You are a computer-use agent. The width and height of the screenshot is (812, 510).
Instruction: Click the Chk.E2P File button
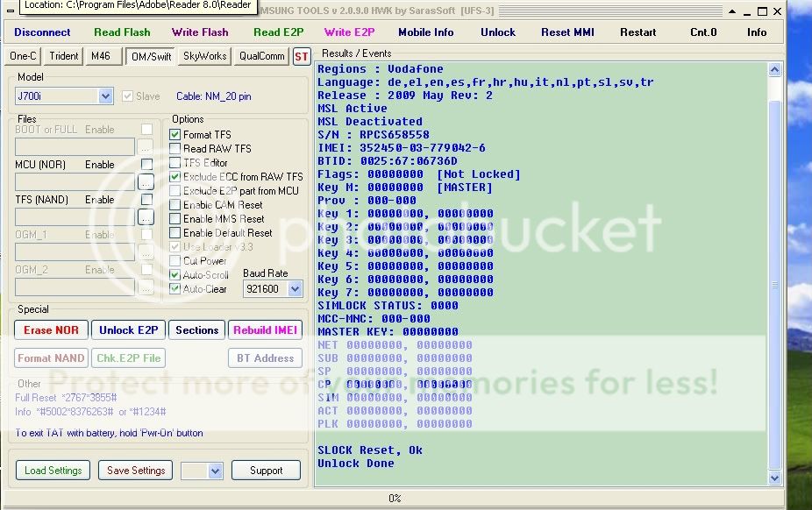pos(128,358)
